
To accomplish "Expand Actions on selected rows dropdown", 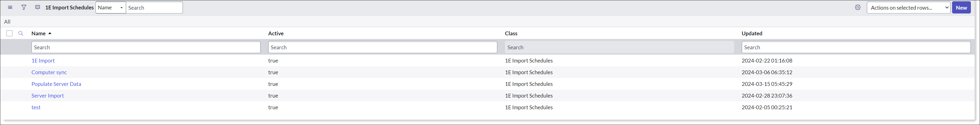I will pyautogui.click(x=908, y=8).
